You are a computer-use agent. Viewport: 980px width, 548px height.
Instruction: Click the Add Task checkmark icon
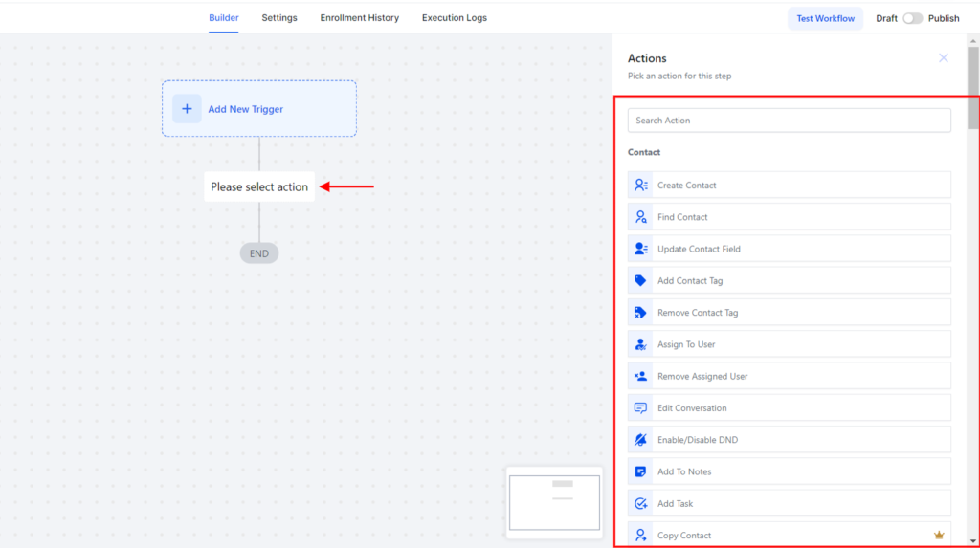[x=640, y=504]
